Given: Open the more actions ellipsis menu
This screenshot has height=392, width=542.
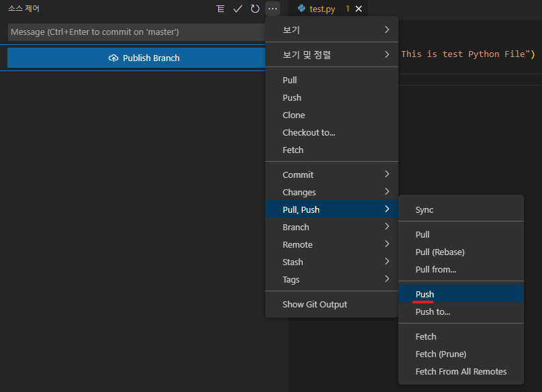Looking at the screenshot, I should coord(273,9).
